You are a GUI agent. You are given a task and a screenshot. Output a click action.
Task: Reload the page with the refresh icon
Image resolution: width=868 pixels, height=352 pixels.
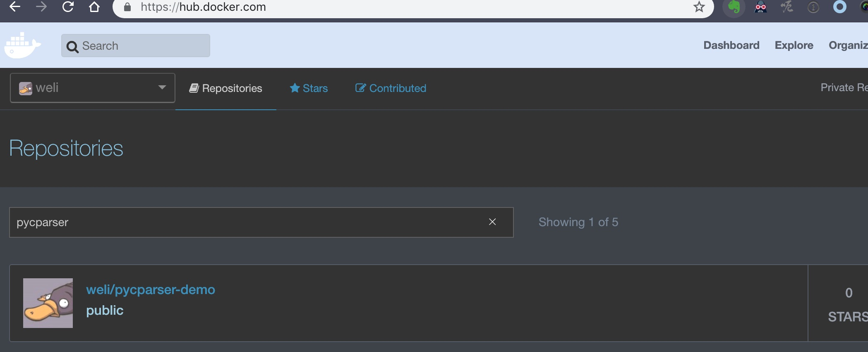pyautogui.click(x=68, y=7)
